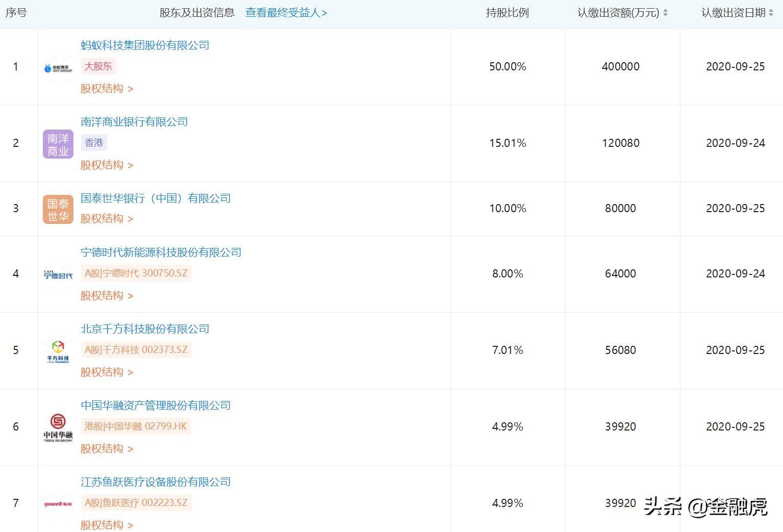Click the 千方科技 logo

[58, 351]
